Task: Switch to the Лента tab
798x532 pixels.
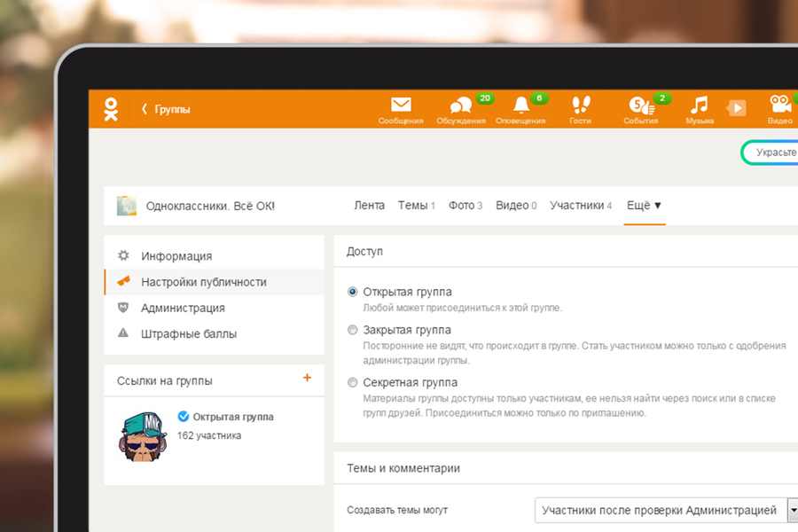Action: 369,206
